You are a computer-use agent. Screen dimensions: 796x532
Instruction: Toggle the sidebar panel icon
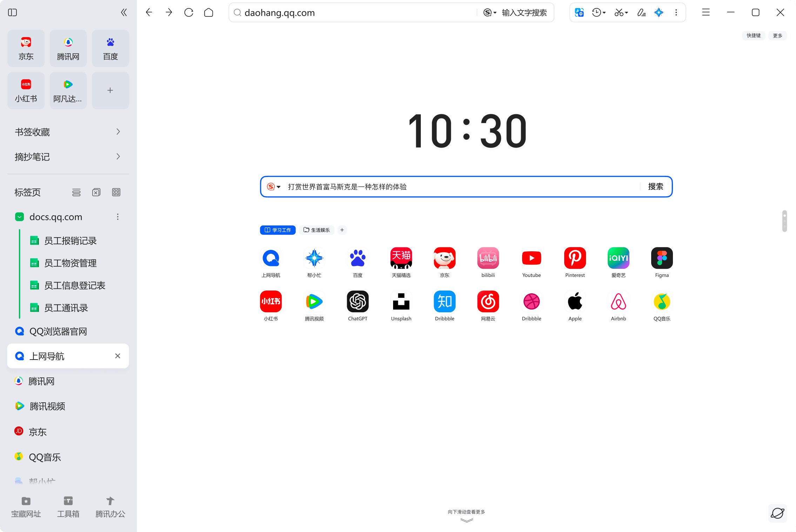(12, 13)
